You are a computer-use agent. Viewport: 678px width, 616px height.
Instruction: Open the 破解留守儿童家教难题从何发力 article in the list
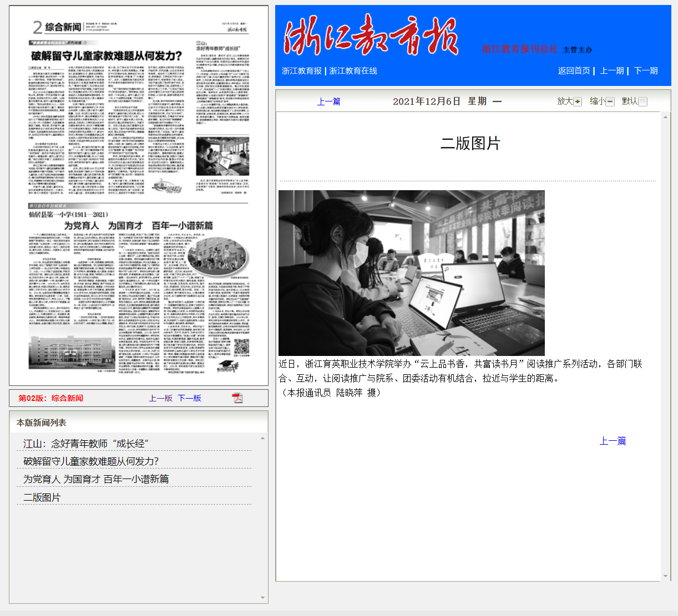pyautogui.click(x=91, y=461)
